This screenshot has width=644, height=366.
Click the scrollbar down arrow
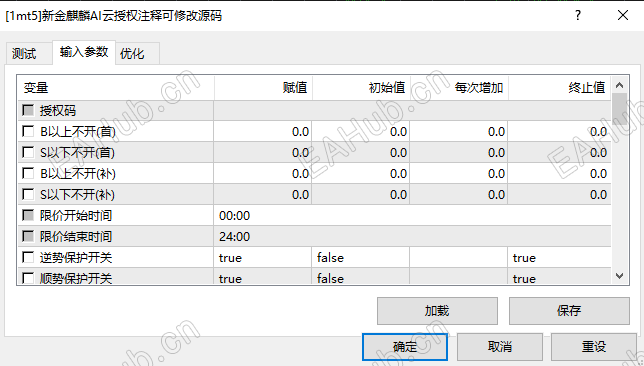[x=620, y=276]
